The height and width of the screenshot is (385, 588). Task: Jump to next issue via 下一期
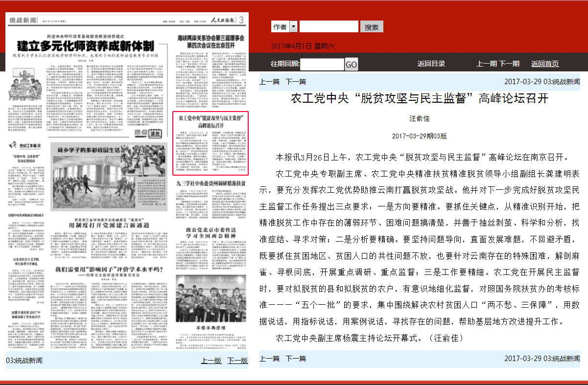(509, 64)
